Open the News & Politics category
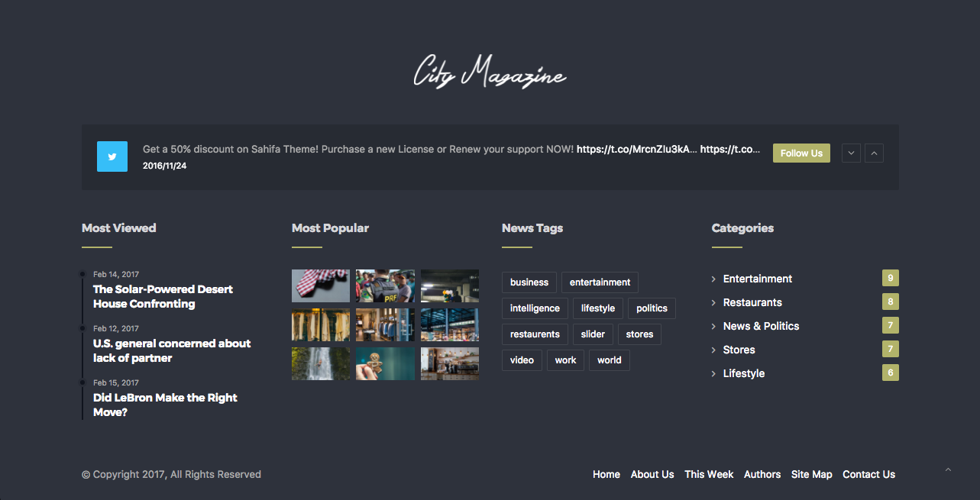Viewport: 980px width, 500px height. click(761, 326)
